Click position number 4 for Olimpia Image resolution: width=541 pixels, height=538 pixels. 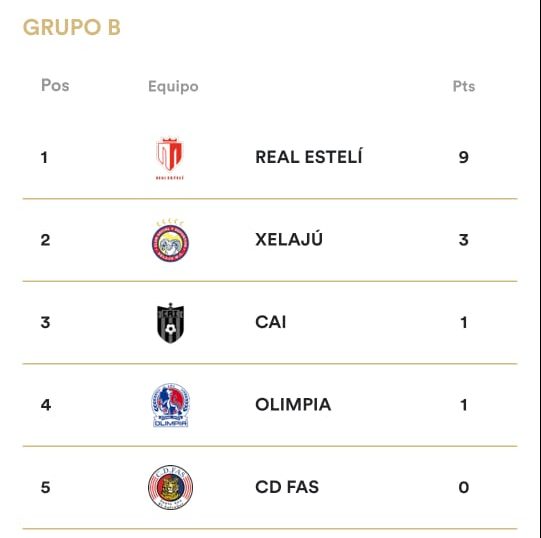coord(46,404)
